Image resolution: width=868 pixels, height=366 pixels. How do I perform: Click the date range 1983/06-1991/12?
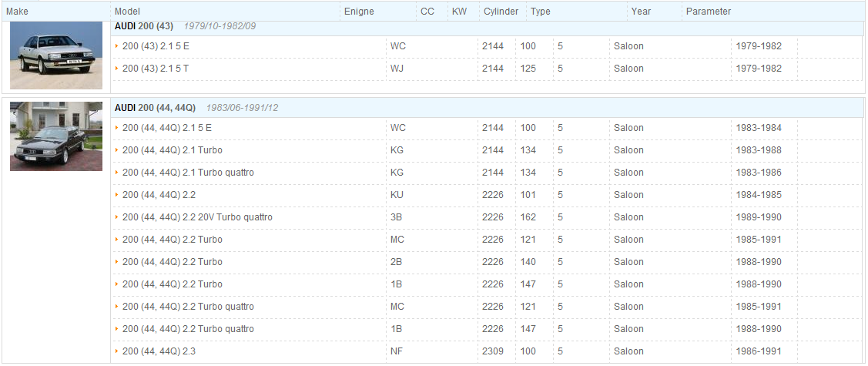[x=243, y=107]
